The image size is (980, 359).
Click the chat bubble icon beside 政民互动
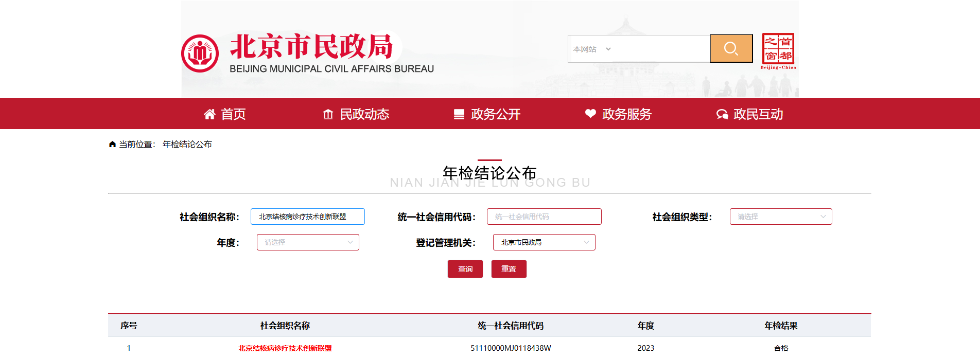click(722, 114)
